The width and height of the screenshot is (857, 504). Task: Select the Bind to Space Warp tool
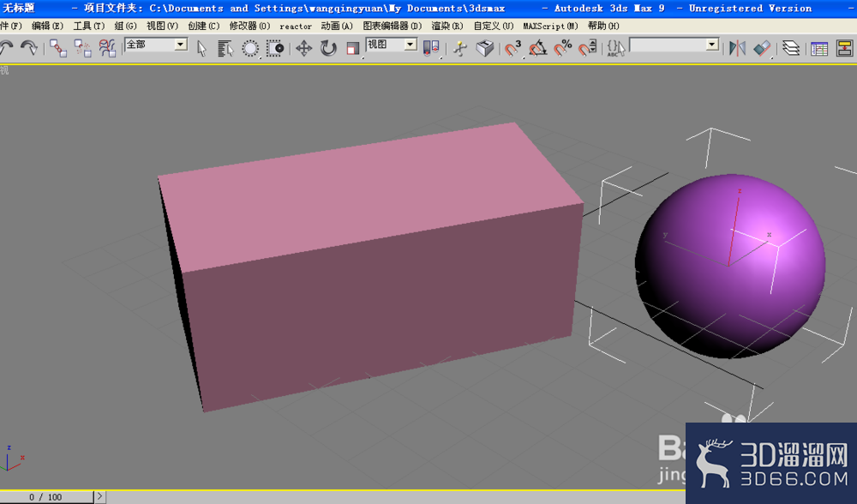[x=108, y=48]
